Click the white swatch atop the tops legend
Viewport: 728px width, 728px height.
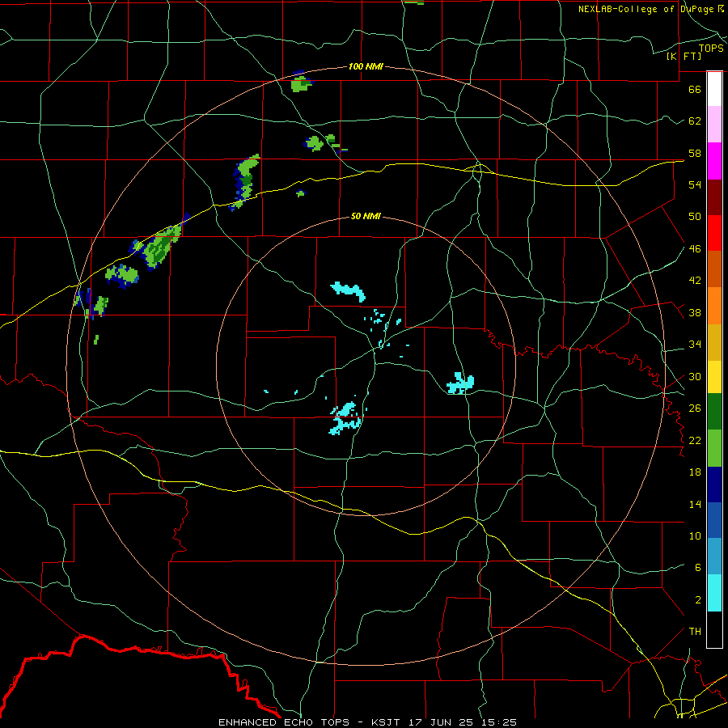[x=714, y=89]
